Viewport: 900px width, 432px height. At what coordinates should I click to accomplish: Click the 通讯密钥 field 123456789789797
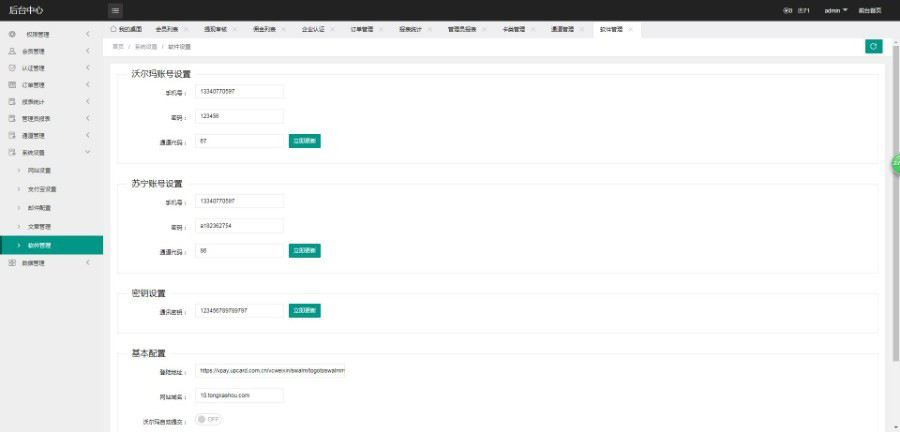tap(239, 310)
